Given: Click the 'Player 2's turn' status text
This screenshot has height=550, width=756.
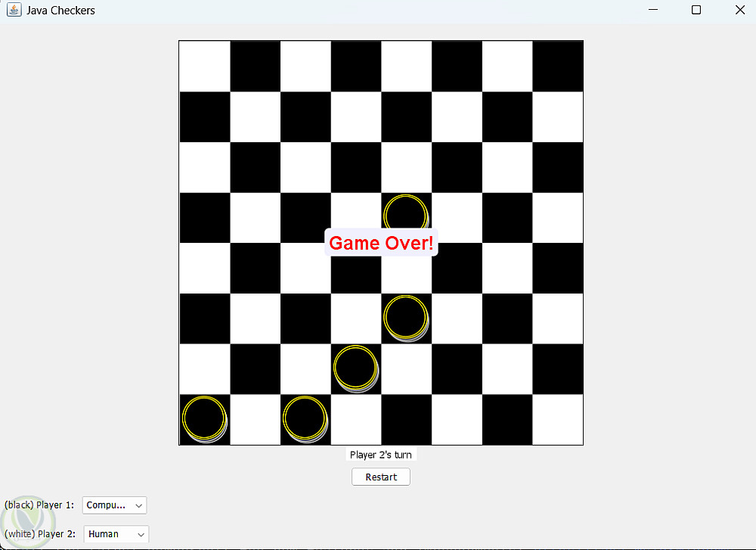Looking at the screenshot, I should pos(381,455).
